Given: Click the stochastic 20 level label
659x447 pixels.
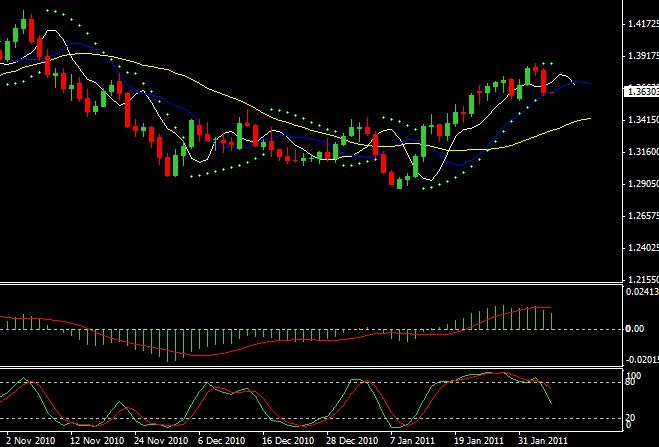Looking at the screenshot, I should pyautogui.click(x=630, y=418).
